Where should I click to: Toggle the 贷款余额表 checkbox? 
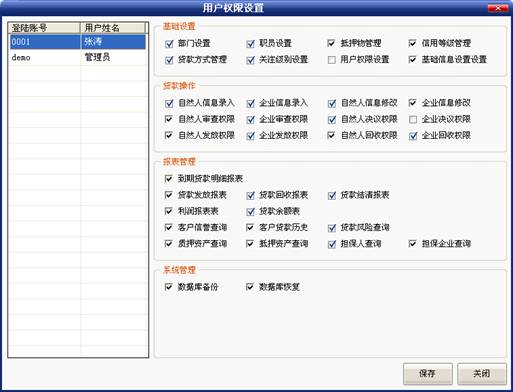click(x=250, y=211)
